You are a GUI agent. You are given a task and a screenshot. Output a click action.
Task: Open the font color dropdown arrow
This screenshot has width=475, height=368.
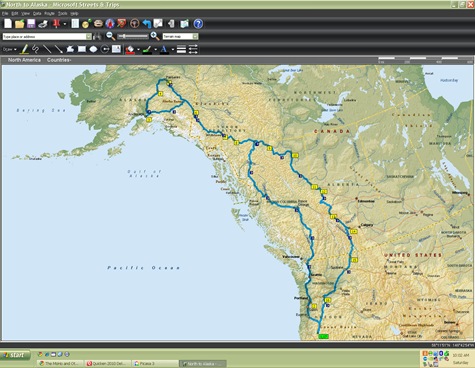[173, 50]
